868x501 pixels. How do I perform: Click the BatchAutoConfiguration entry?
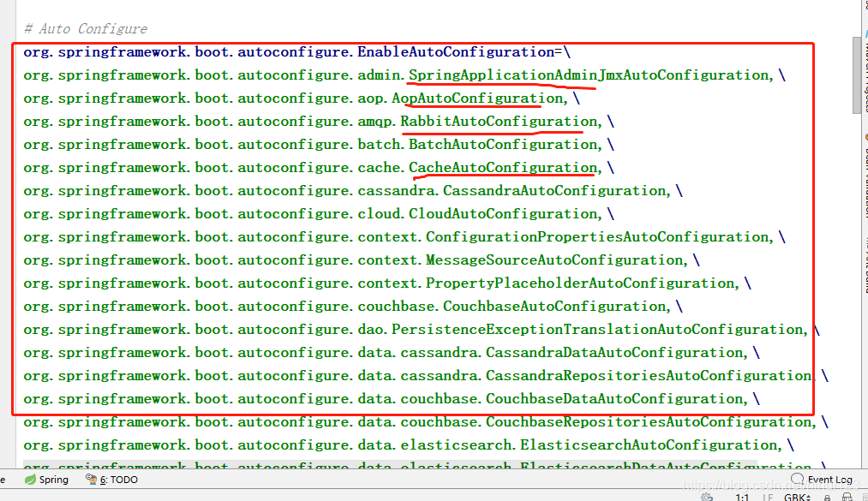pyautogui.click(x=503, y=145)
